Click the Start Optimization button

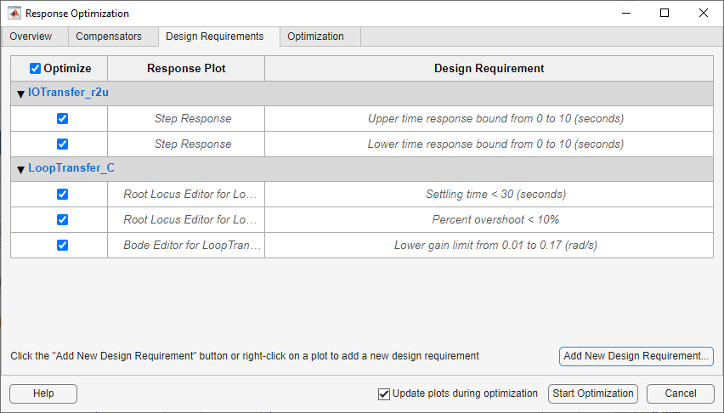[x=593, y=394]
